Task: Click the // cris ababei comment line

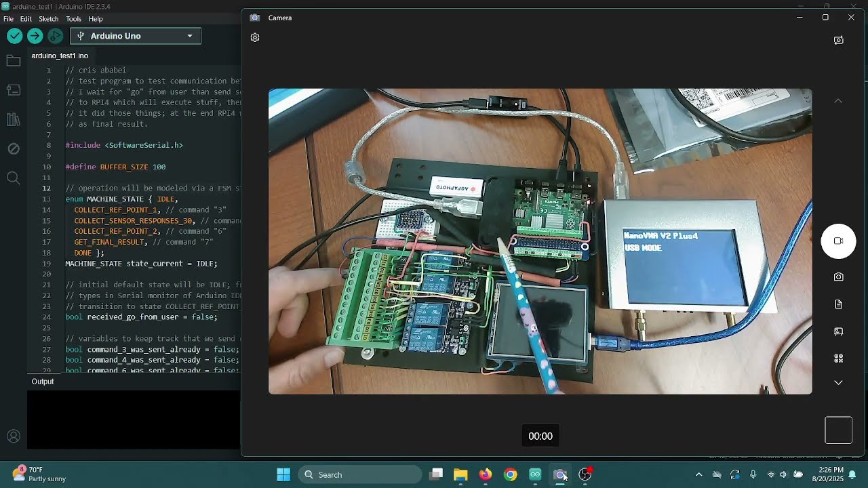Action: (x=96, y=70)
